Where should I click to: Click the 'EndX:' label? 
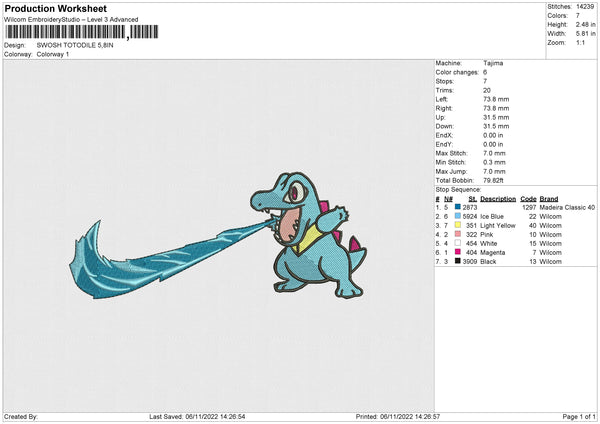click(444, 135)
